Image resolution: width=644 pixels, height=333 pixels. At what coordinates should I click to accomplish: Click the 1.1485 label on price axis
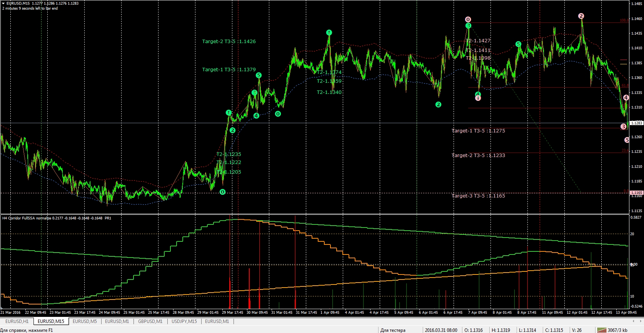point(637,4)
